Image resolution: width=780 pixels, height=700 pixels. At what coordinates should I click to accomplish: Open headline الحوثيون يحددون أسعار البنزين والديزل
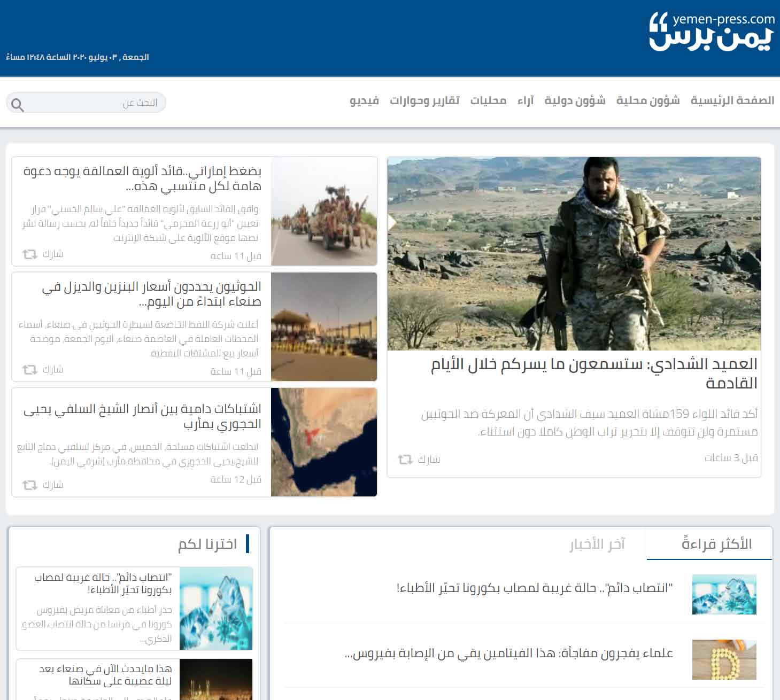tap(151, 294)
